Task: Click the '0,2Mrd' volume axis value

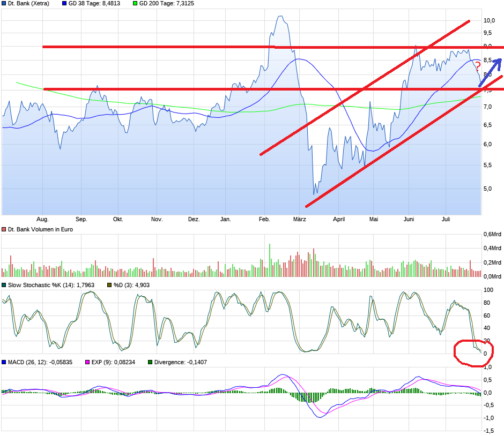Action: (x=492, y=262)
